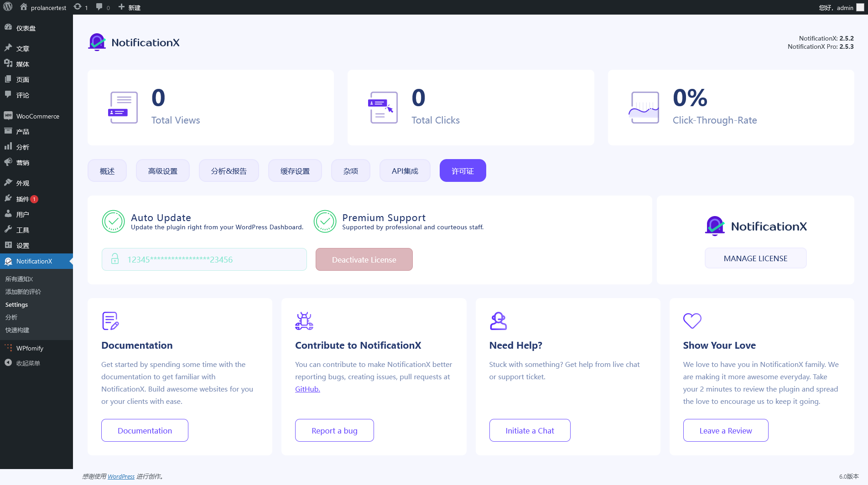Click the Initiate a Chat button
This screenshot has height=485, width=868.
530,431
